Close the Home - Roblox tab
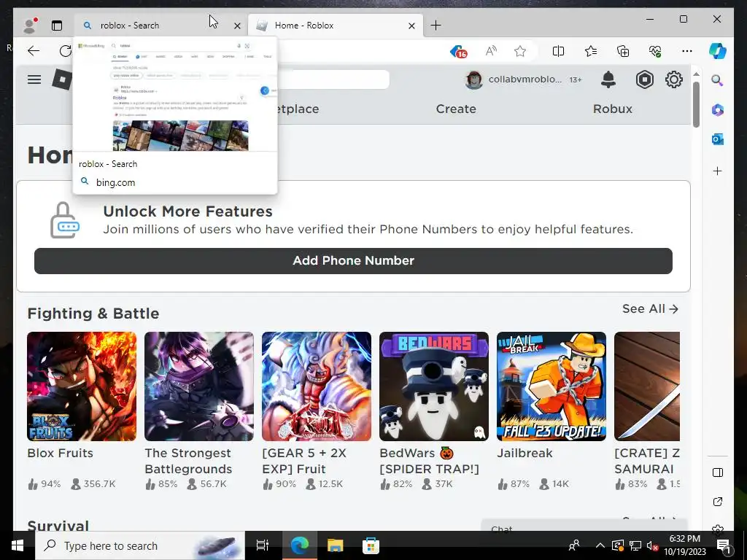 pos(411,26)
